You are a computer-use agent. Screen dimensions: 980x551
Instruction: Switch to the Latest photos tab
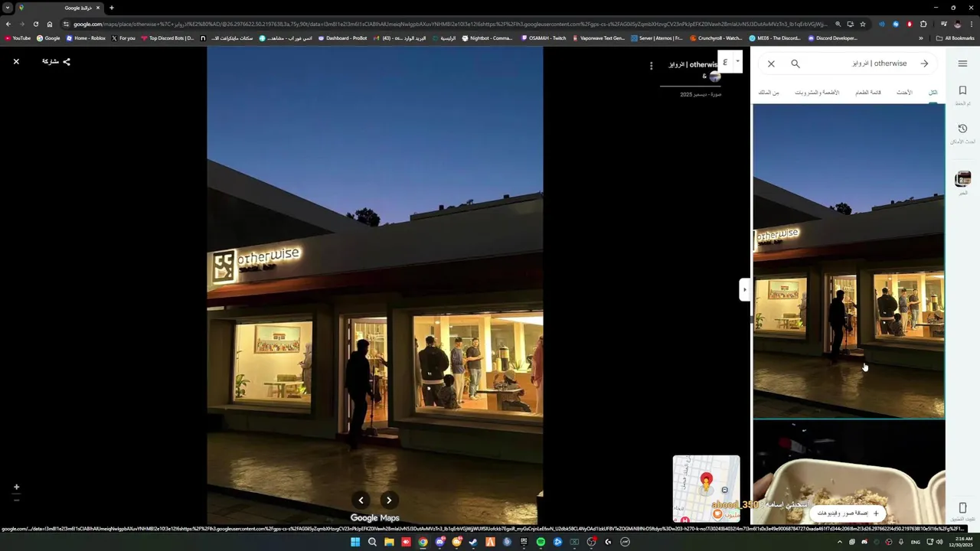904,93
